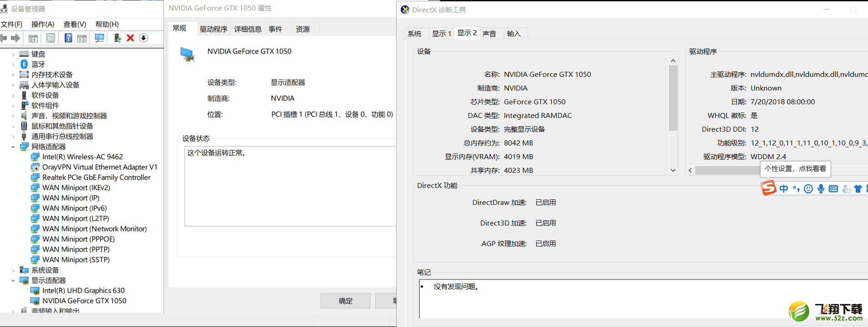Click the show/hide action pane toolbar icon
Image resolution: width=868 pixels, height=327 pixels.
[82, 38]
